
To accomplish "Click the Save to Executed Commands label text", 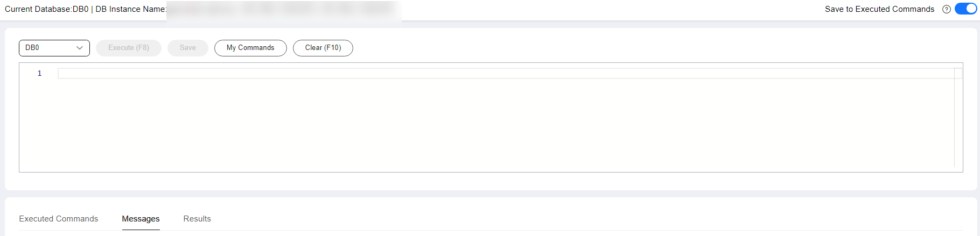I will pos(880,9).
